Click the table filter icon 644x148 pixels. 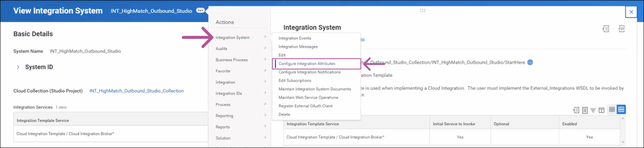tap(593, 110)
